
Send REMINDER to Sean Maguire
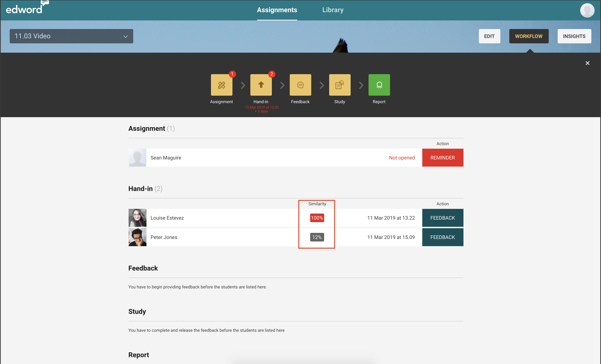point(443,158)
